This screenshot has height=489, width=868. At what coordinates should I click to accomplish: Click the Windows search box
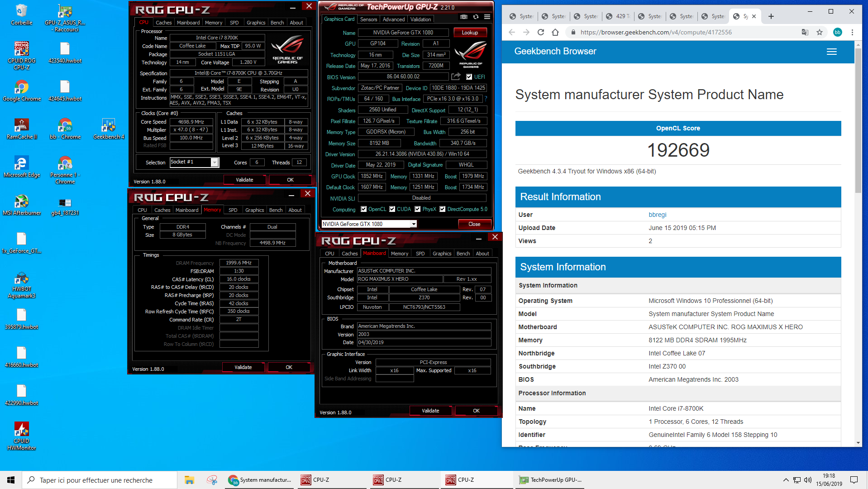pos(100,480)
